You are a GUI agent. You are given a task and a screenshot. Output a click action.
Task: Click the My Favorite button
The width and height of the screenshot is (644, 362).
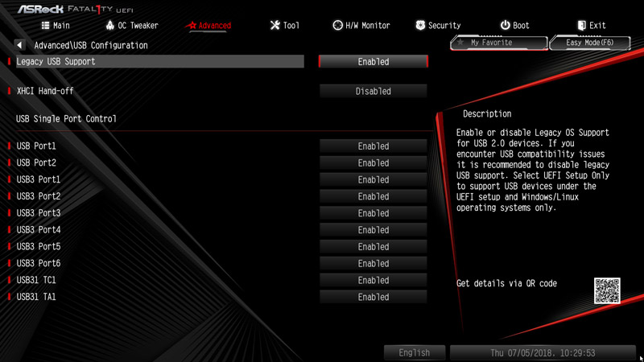pos(499,43)
